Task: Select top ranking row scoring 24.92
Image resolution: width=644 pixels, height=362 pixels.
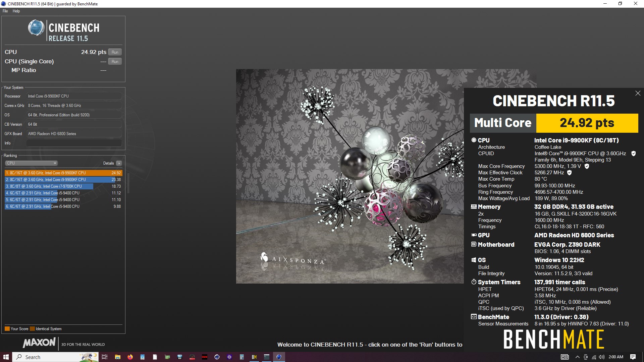Action: click(x=63, y=173)
